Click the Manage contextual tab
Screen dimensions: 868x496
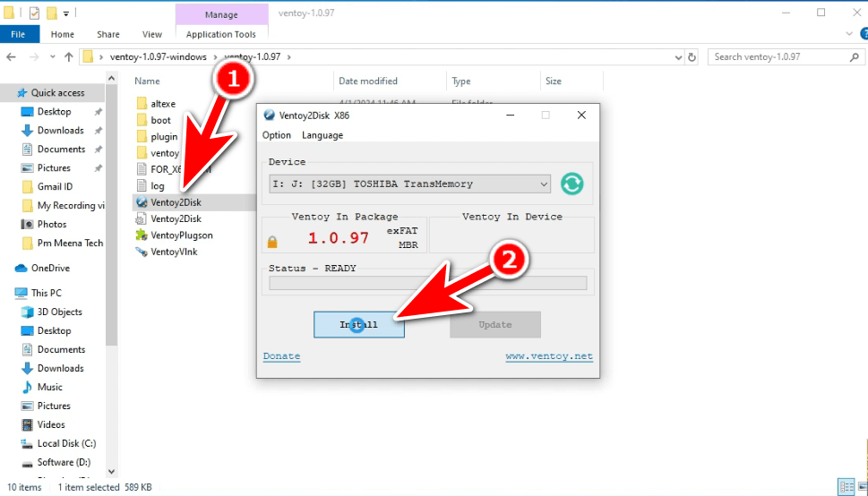(x=221, y=15)
